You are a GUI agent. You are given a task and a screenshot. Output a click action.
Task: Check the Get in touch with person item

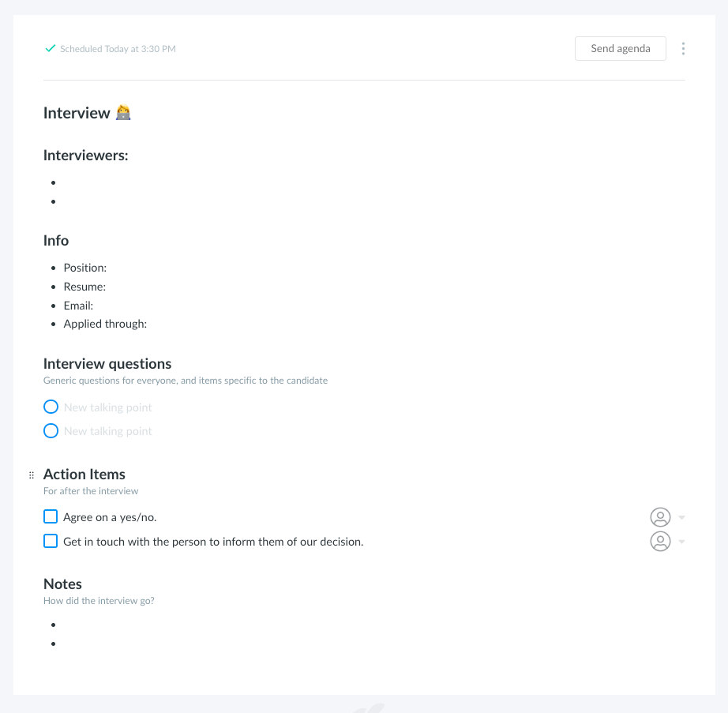[x=51, y=541]
